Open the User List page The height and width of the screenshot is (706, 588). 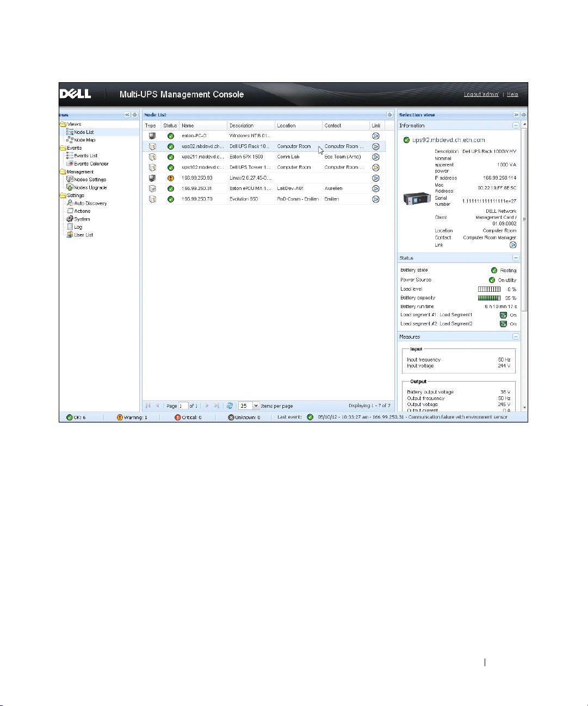point(83,235)
